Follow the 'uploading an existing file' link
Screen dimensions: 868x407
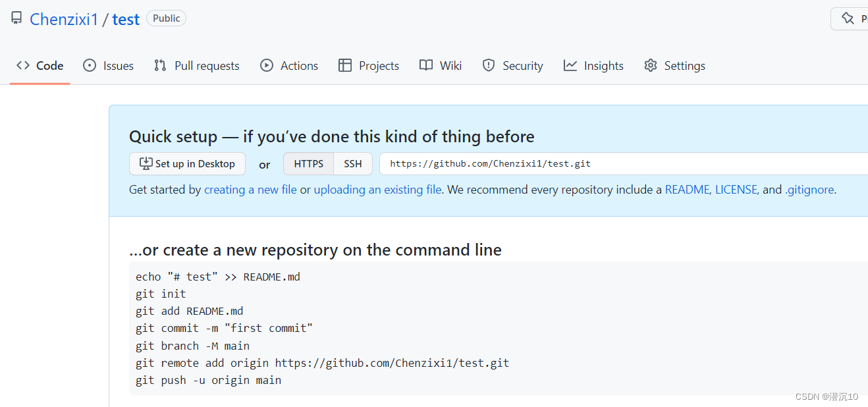(x=377, y=190)
